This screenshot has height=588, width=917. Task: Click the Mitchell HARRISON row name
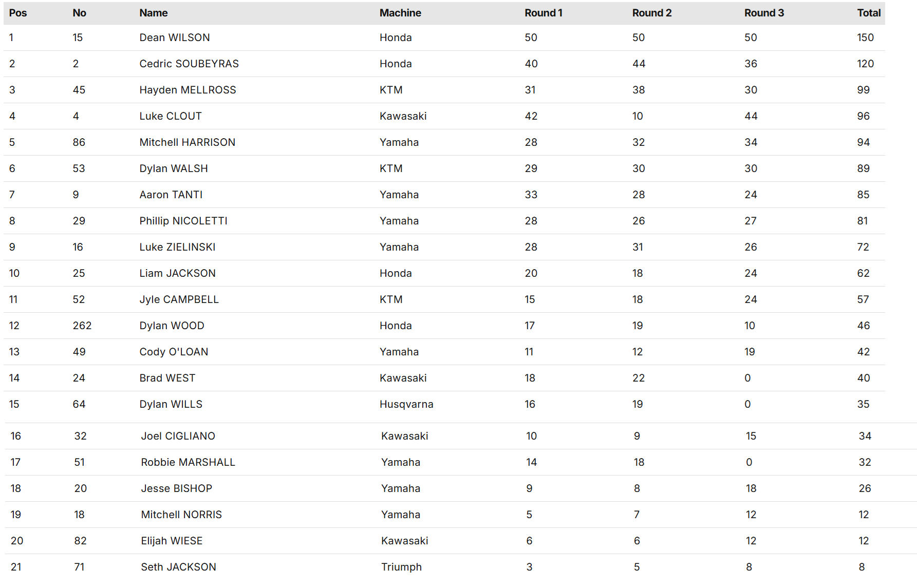click(187, 143)
